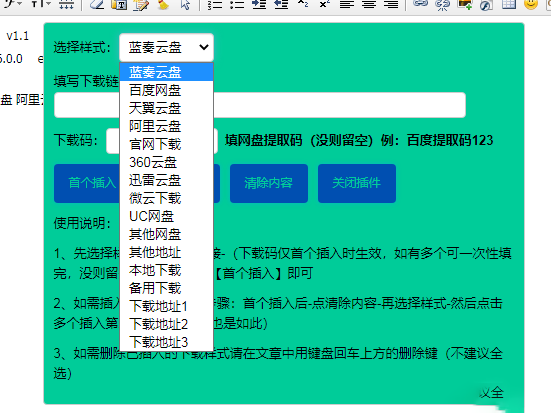The height and width of the screenshot is (416, 551).
Task: Select 下载地址1 option
Action: click(166, 306)
